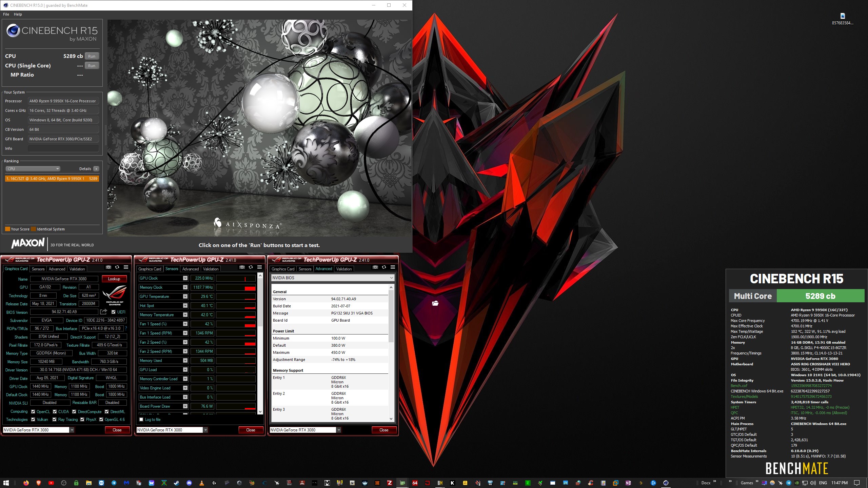Image resolution: width=868 pixels, height=488 pixels.
Task: Open Windows Start menu
Action: [6, 483]
